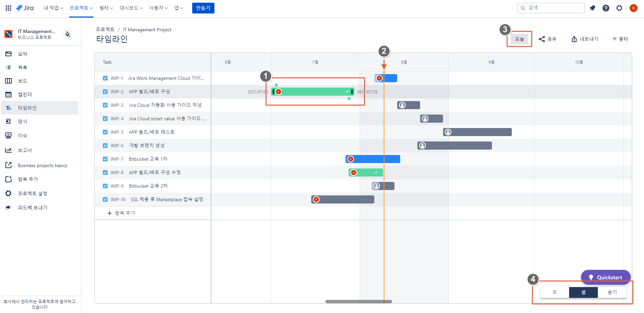This screenshot has height=313, width=644.
Task: Click the export icon next to 내보내기
Action: pos(574,39)
